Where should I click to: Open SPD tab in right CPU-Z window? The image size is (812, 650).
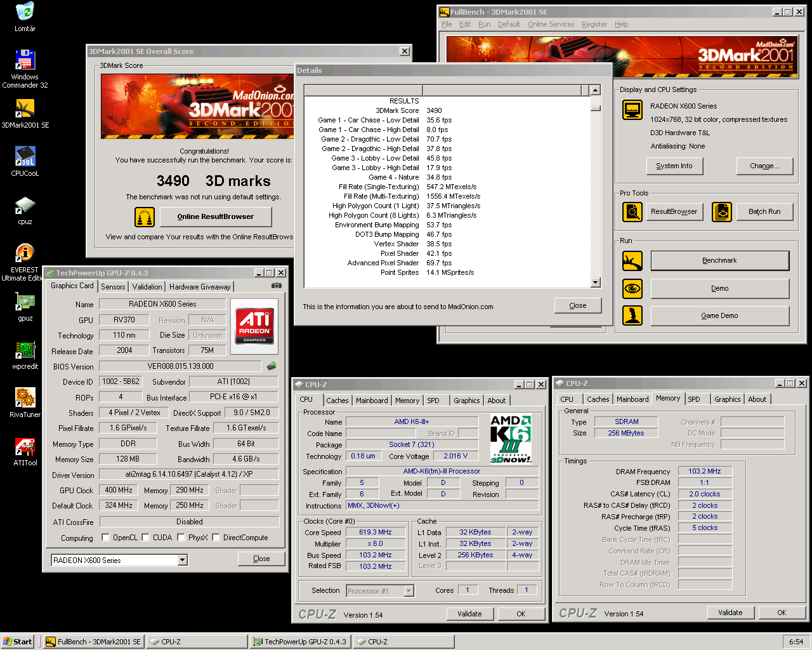point(694,399)
